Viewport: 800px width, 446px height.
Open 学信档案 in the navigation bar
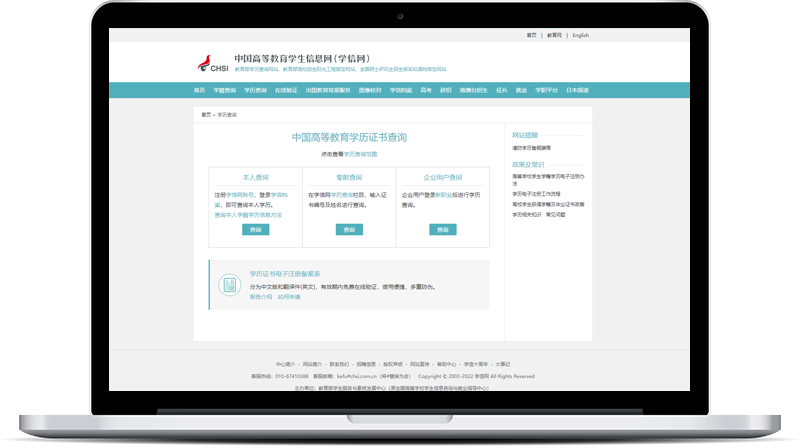401,90
